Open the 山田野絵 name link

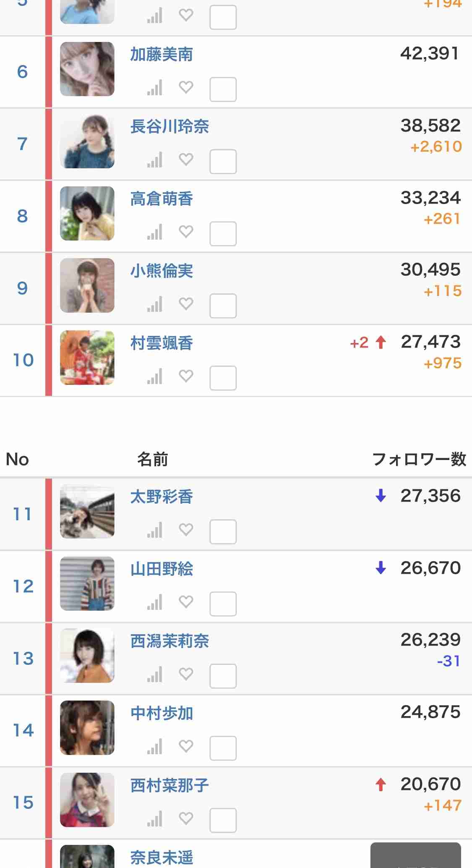[x=162, y=569]
